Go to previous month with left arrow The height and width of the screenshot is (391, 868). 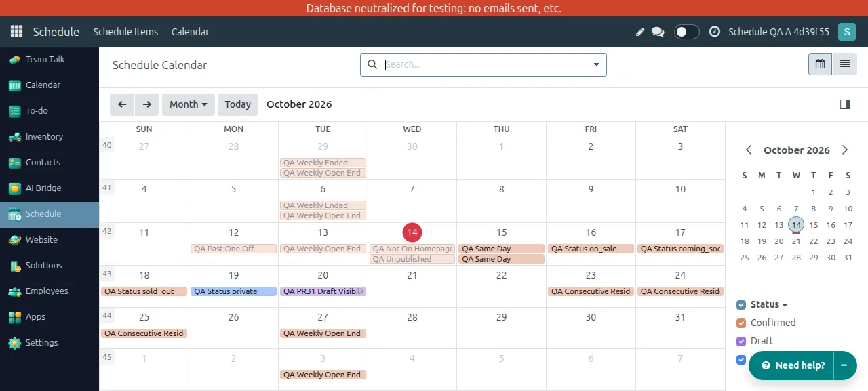click(x=122, y=104)
